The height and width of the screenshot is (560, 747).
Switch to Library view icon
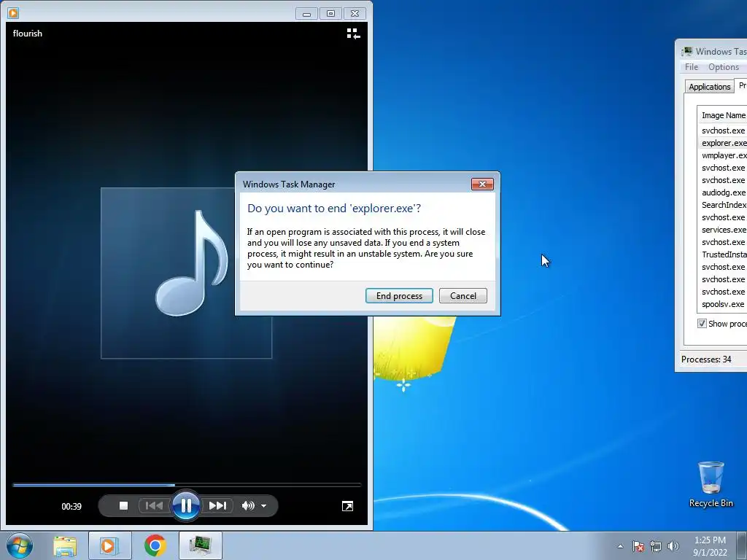pyautogui.click(x=354, y=34)
